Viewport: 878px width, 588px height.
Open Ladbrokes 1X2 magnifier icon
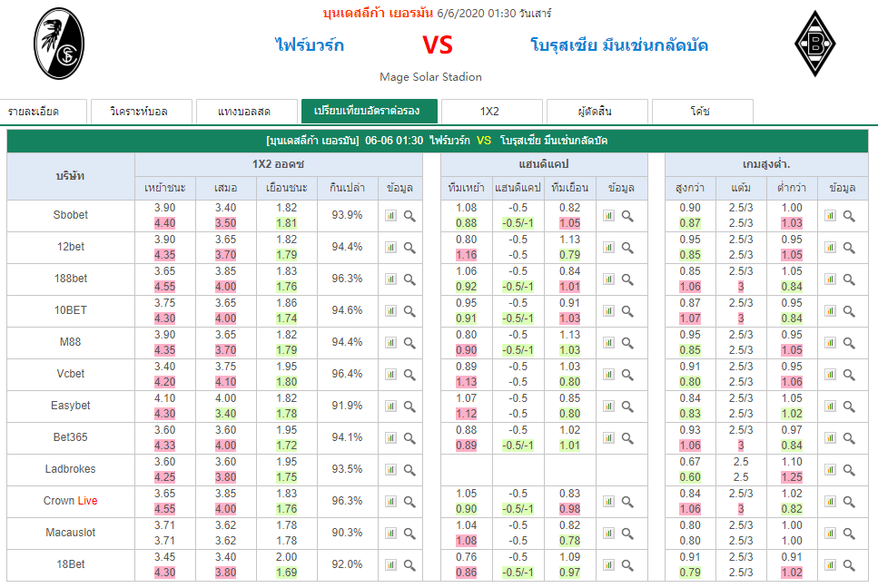click(x=409, y=471)
